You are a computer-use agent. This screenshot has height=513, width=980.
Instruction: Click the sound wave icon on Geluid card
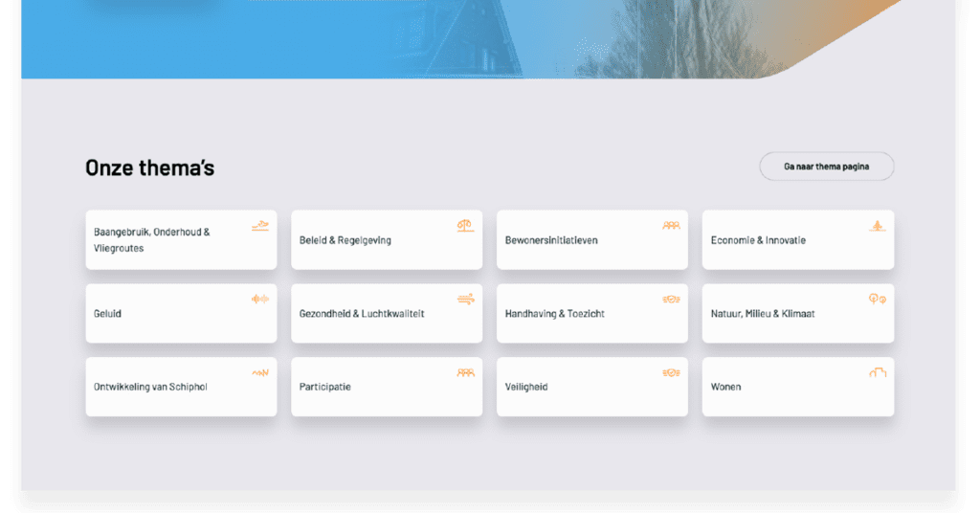[259, 299]
